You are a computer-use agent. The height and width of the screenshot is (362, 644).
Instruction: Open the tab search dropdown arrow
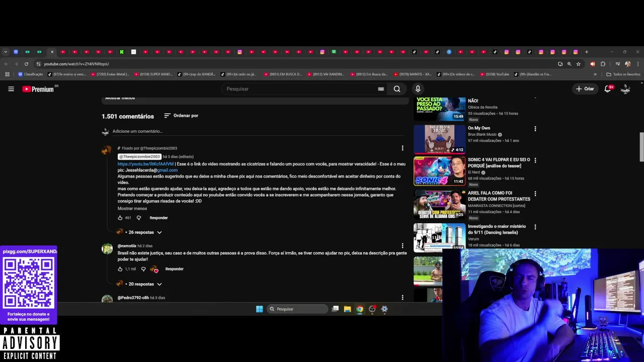6,52
